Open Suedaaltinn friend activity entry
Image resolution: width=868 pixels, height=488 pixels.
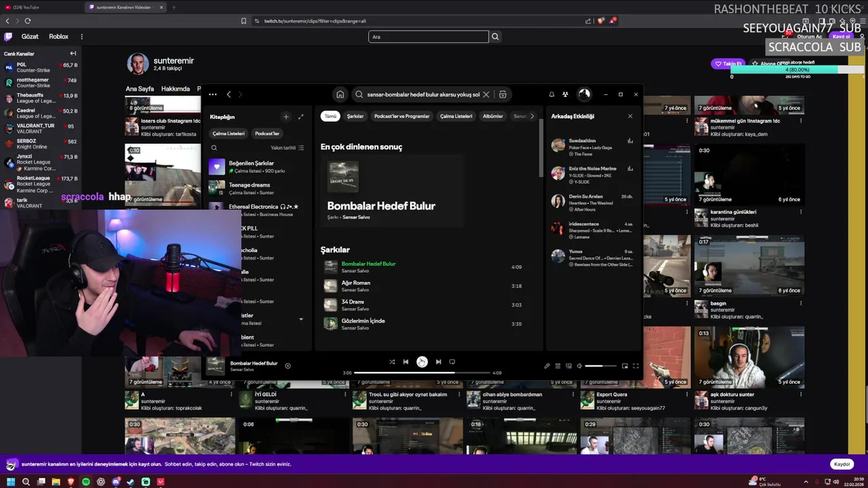(x=592, y=147)
